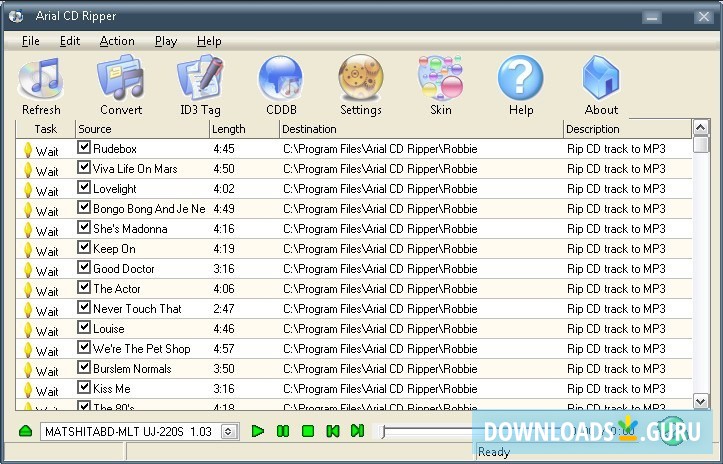
Task: Toggle the Burslem Normals checkbox
Action: 83,367
